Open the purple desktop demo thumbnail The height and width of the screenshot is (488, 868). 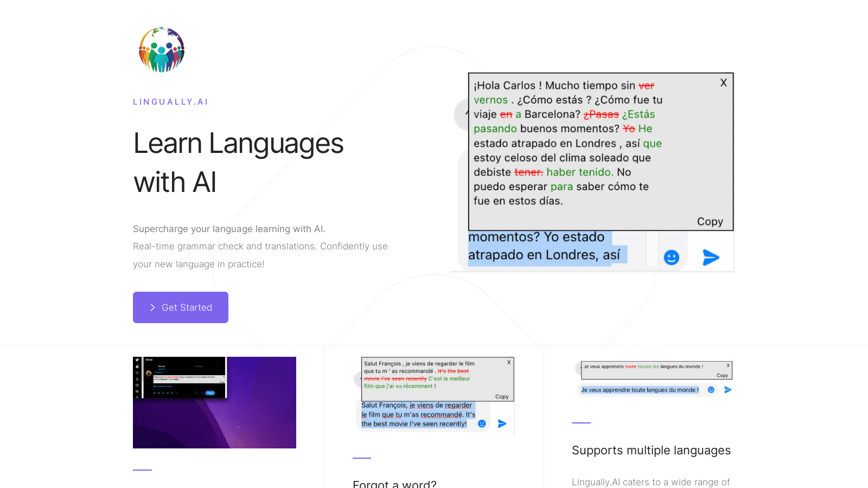(x=214, y=402)
